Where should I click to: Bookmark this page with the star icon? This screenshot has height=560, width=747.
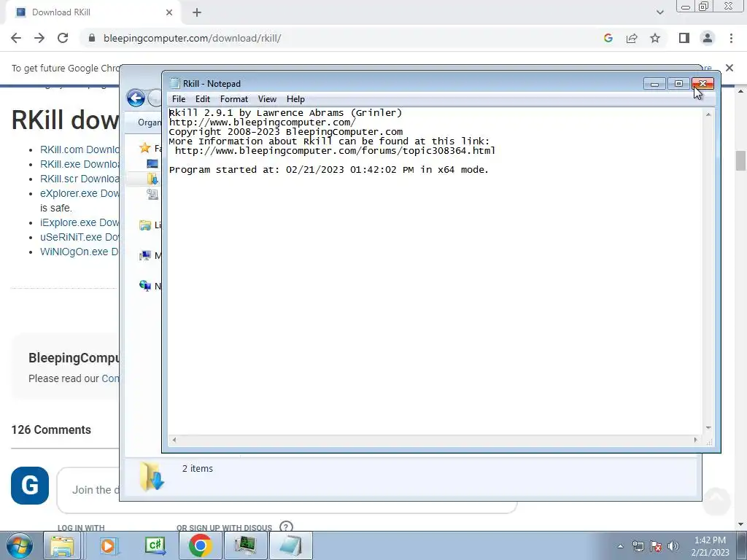655,38
